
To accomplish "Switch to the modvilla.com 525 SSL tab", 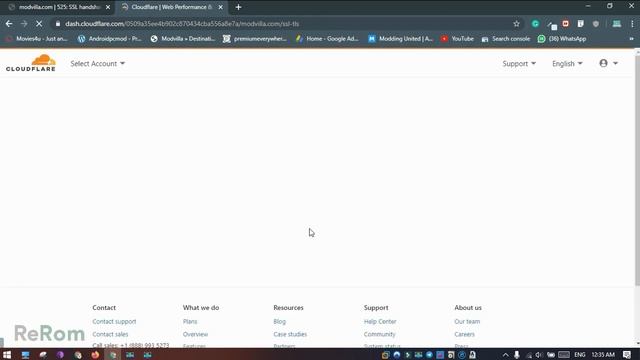I will point(59,7).
